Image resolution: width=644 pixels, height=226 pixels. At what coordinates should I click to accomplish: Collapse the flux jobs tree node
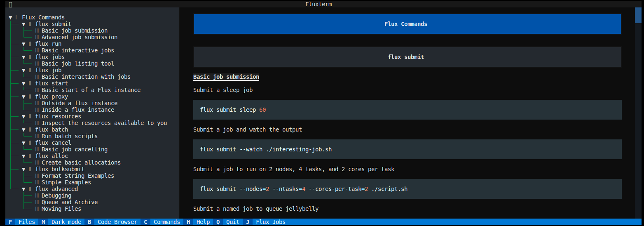[23, 57]
